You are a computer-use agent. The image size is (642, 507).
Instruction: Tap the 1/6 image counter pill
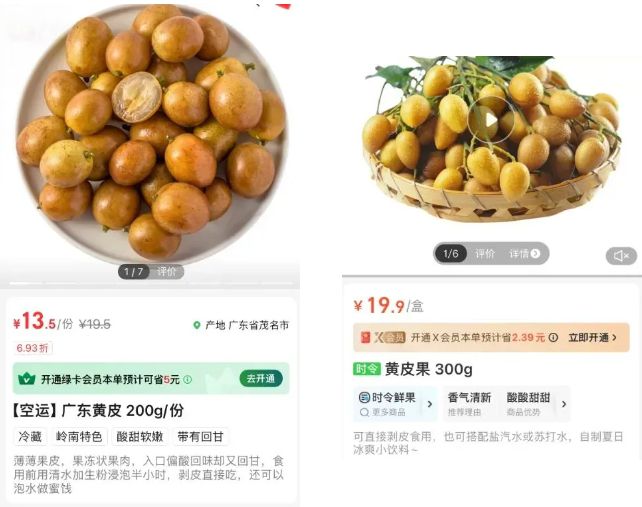click(x=450, y=254)
